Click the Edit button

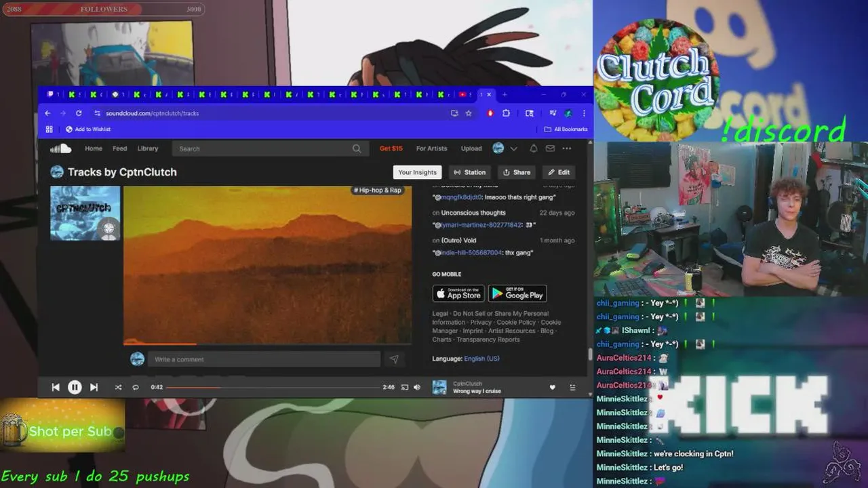click(559, 172)
